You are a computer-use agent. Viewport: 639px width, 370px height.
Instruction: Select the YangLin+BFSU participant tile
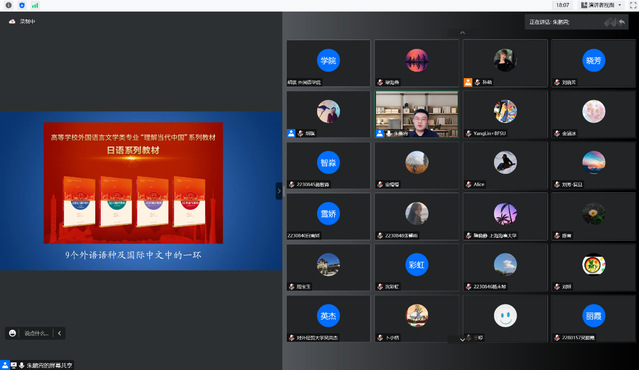coord(505,114)
